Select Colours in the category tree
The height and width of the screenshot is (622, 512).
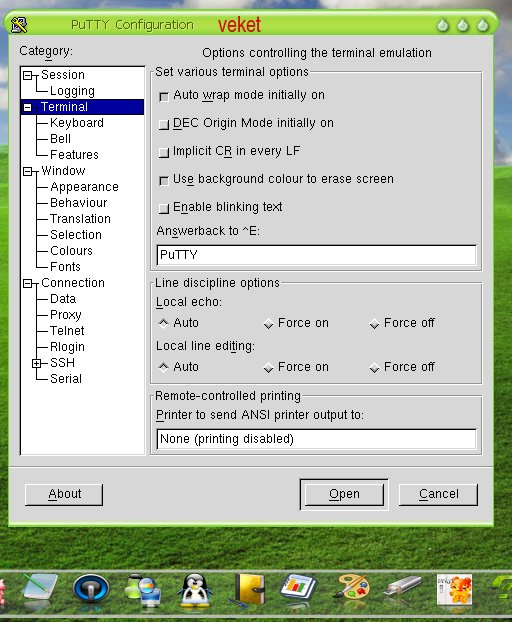(x=71, y=251)
